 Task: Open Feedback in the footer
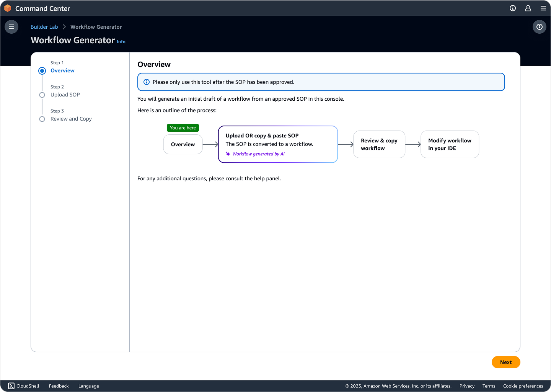pos(59,386)
